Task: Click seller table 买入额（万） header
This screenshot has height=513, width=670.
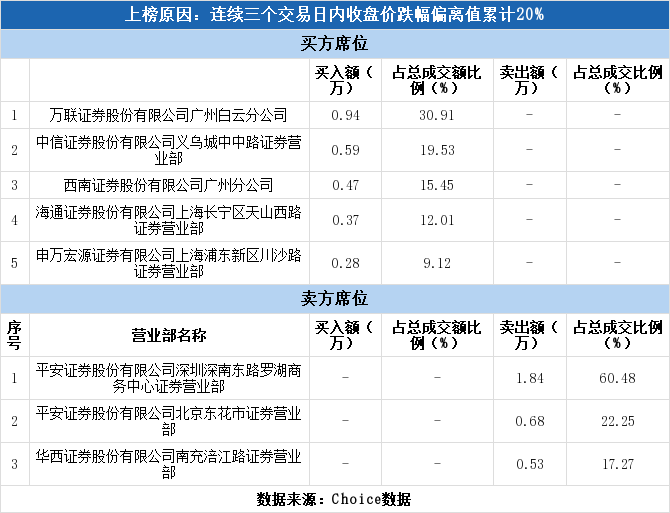Action: 344,335
